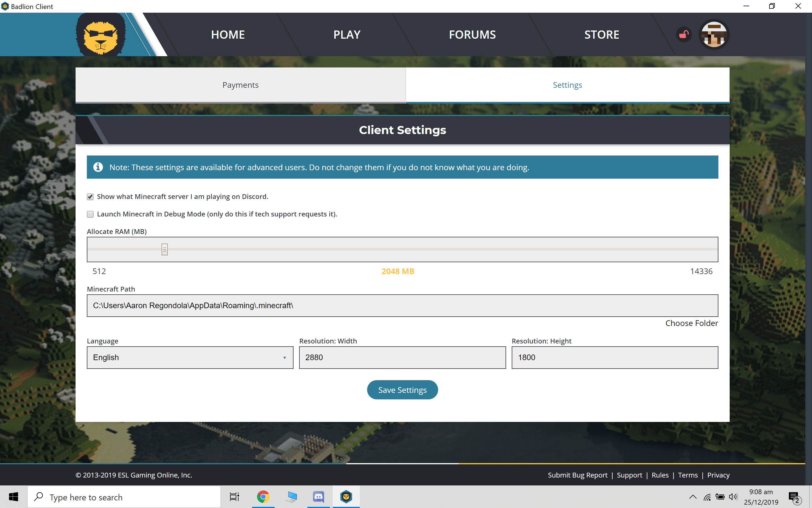Show hidden system tray icons
This screenshot has width=812, height=508.
[693, 497]
